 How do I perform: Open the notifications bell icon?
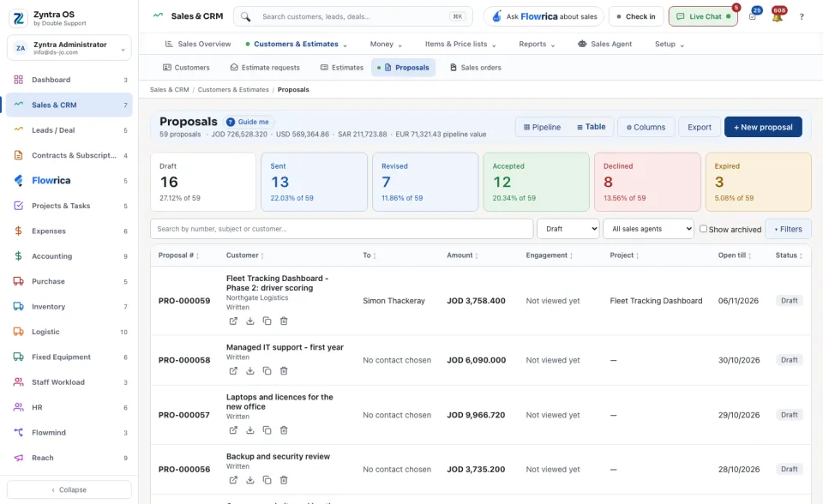(778, 16)
